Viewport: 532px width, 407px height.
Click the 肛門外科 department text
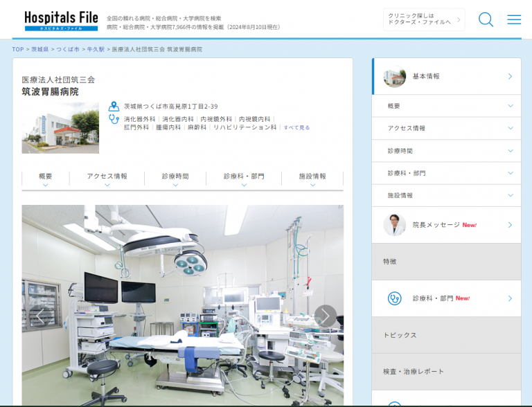(136, 127)
